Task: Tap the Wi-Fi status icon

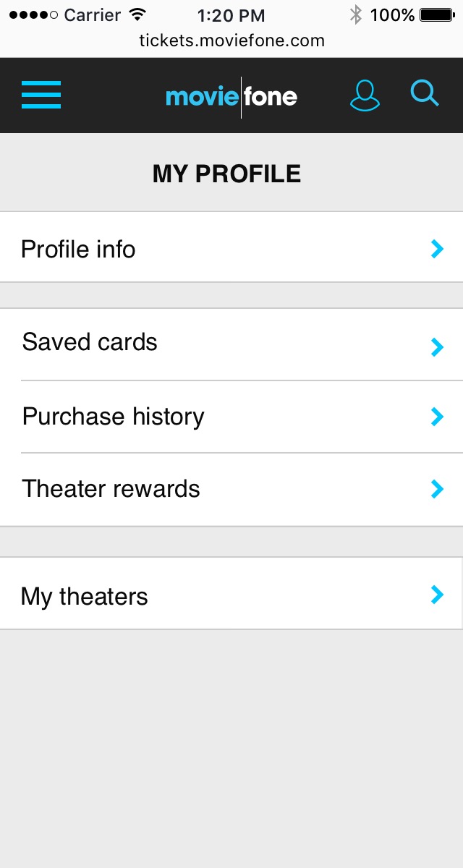Action: 137,14
